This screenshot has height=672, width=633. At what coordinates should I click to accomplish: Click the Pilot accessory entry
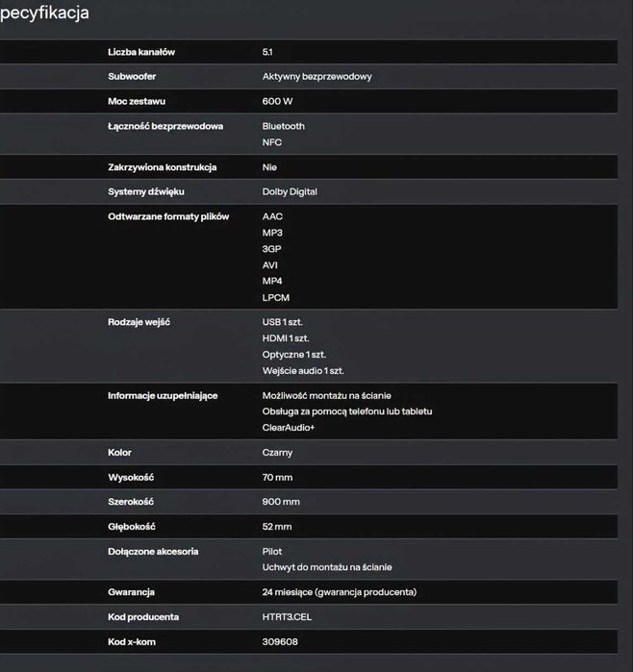[272, 552]
